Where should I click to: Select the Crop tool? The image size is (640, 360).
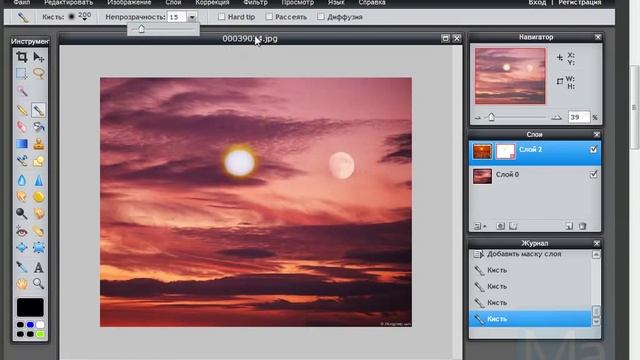click(22, 57)
